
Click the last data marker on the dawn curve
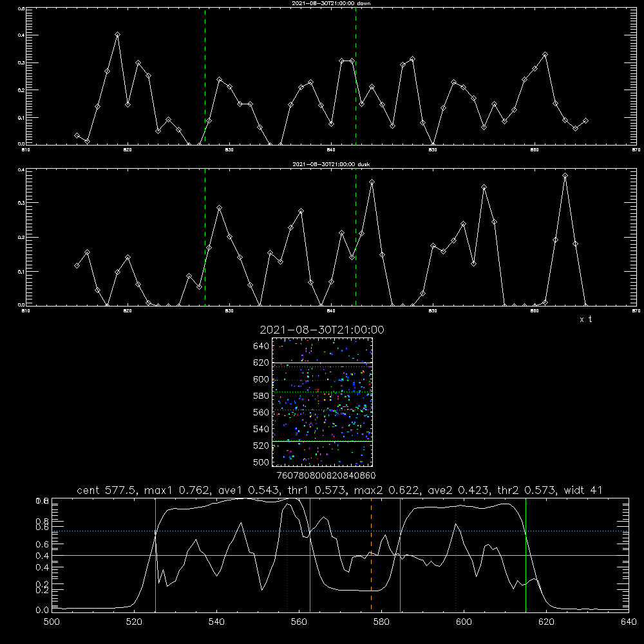[x=585, y=121]
